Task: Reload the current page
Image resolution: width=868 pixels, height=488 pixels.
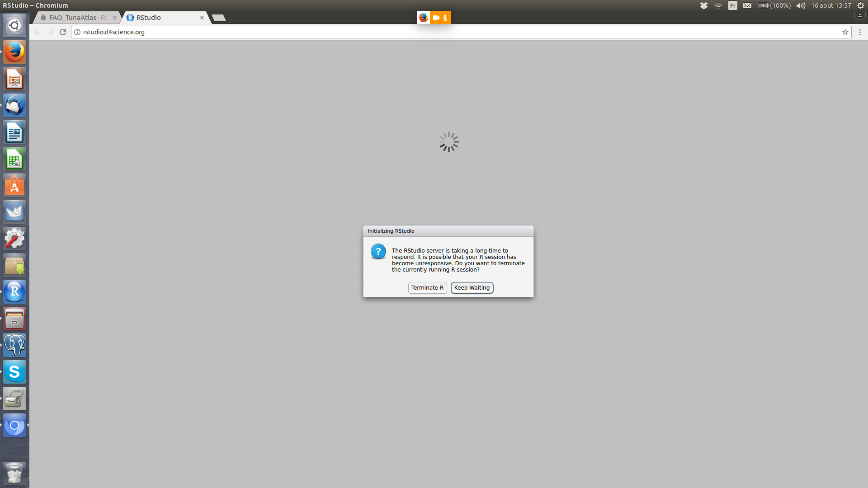Action: pyautogui.click(x=63, y=32)
